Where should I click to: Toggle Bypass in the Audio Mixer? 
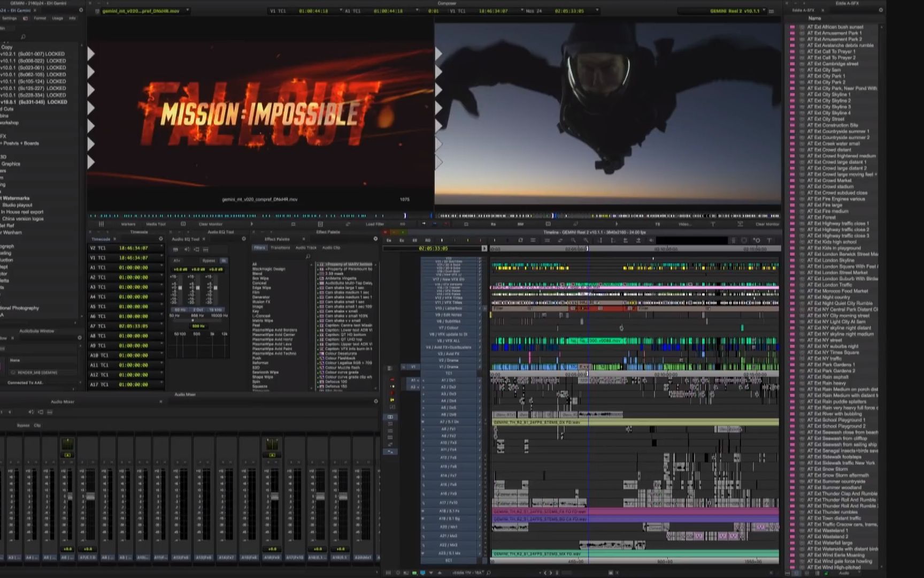[23, 425]
